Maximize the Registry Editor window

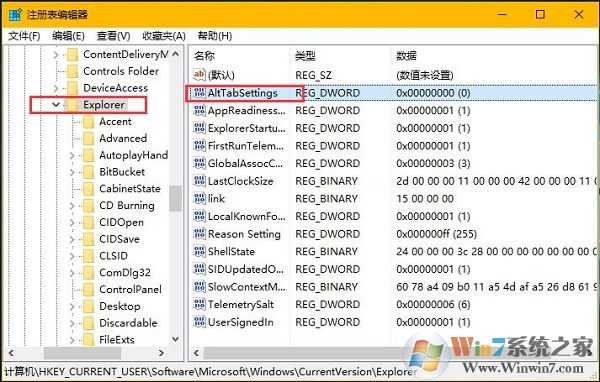coord(540,15)
